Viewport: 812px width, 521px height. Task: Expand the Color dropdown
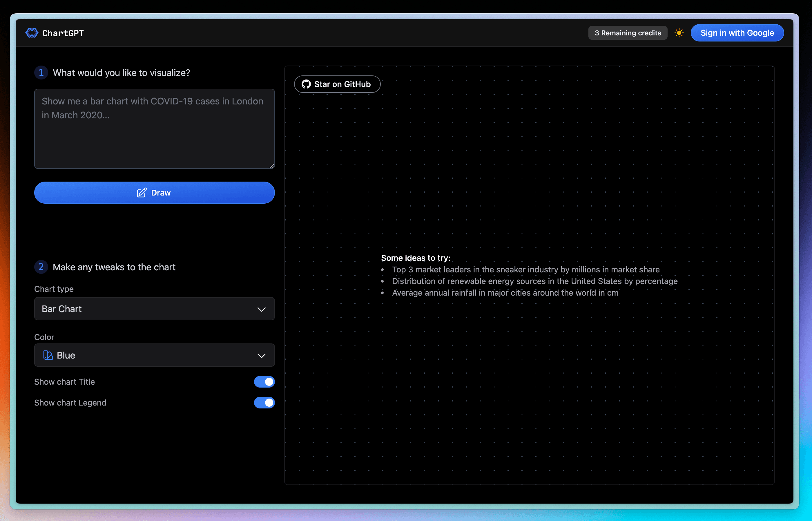coord(154,356)
